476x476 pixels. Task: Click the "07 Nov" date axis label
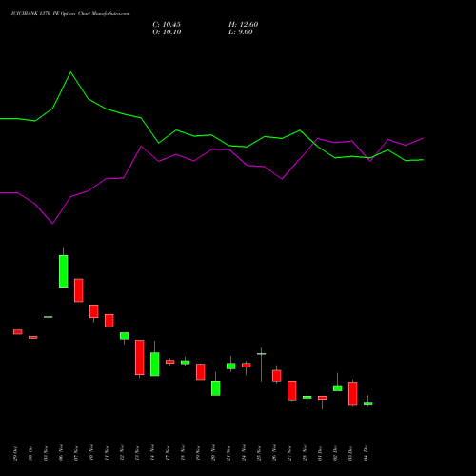76,453
